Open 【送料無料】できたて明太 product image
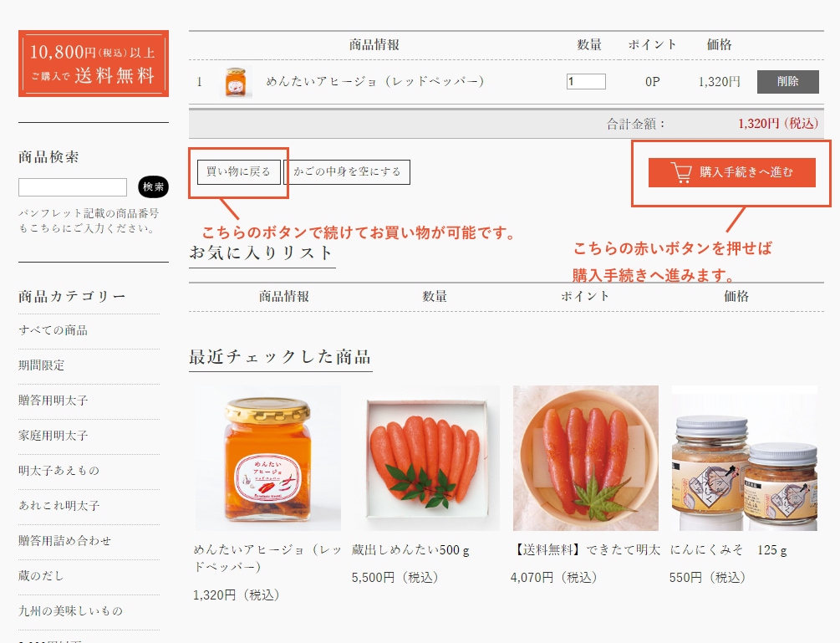The image size is (840, 643). click(585, 458)
